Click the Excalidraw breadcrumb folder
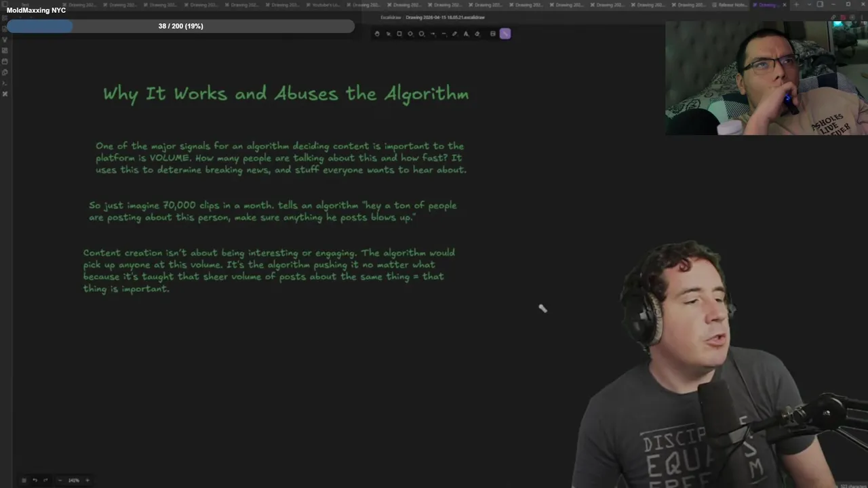Image resolution: width=868 pixels, height=488 pixels. coord(390,17)
